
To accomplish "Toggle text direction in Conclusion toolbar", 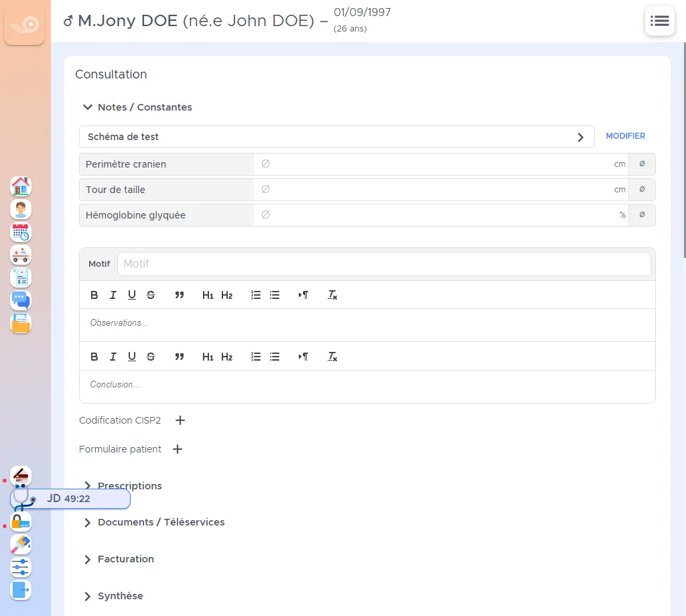I will (303, 357).
